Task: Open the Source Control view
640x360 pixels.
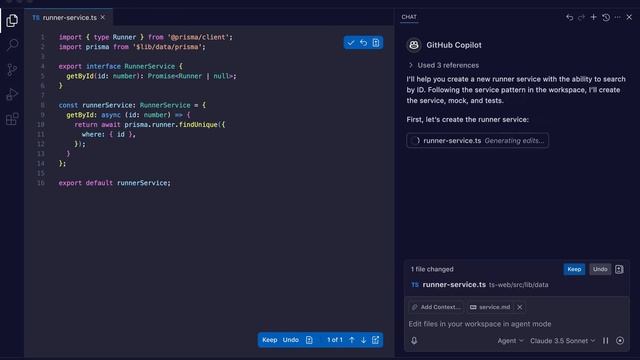Action: (x=12, y=70)
